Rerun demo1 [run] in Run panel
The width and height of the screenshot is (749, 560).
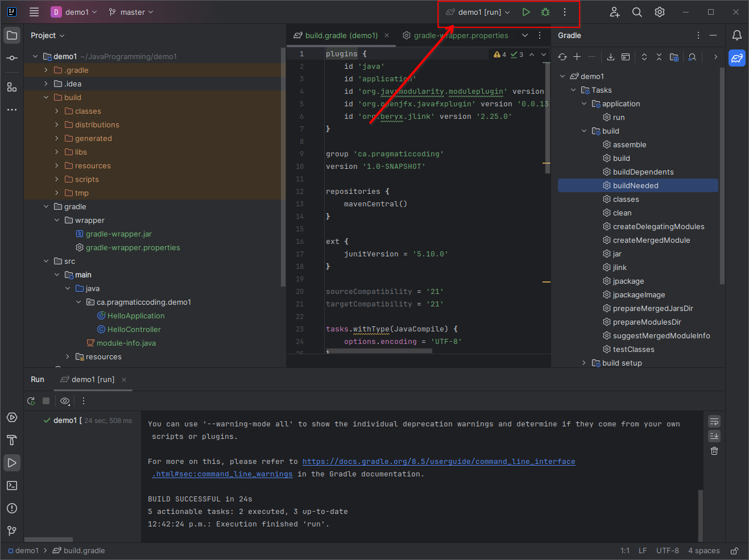coord(31,401)
